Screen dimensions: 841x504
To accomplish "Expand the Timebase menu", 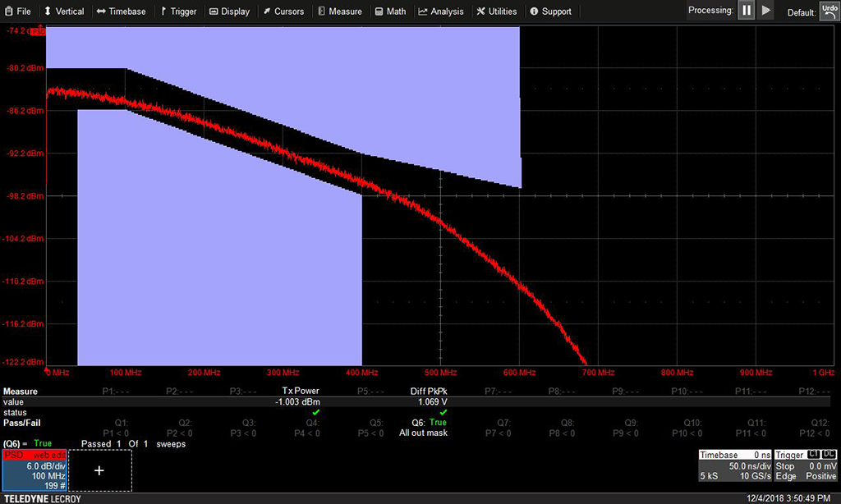I will coord(121,11).
